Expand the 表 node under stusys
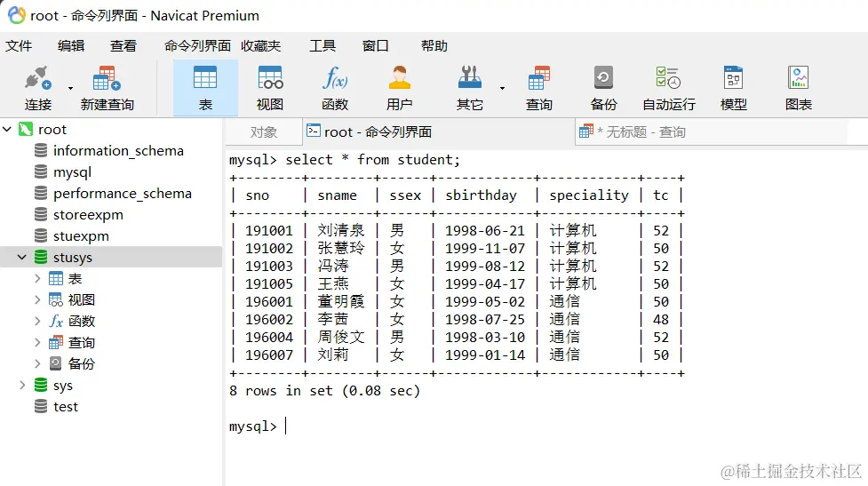Image resolution: width=868 pixels, height=486 pixels. click(37, 278)
